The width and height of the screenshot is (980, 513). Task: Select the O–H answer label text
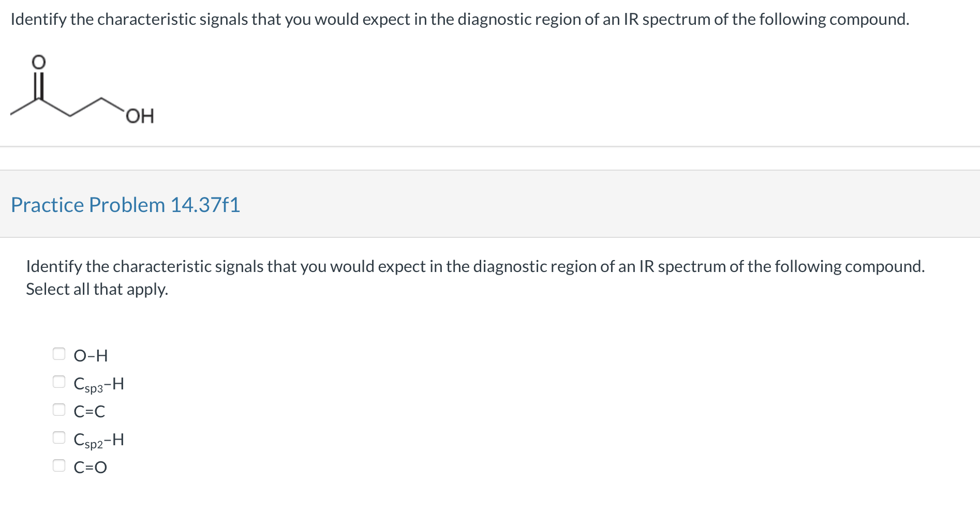pos(91,355)
